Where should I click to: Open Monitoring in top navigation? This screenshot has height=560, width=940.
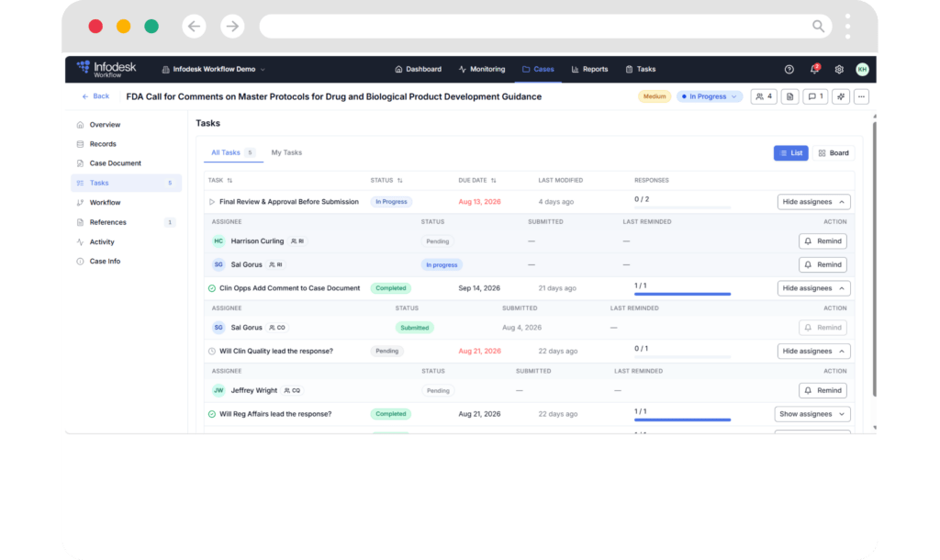pyautogui.click(x=482, y=70)
